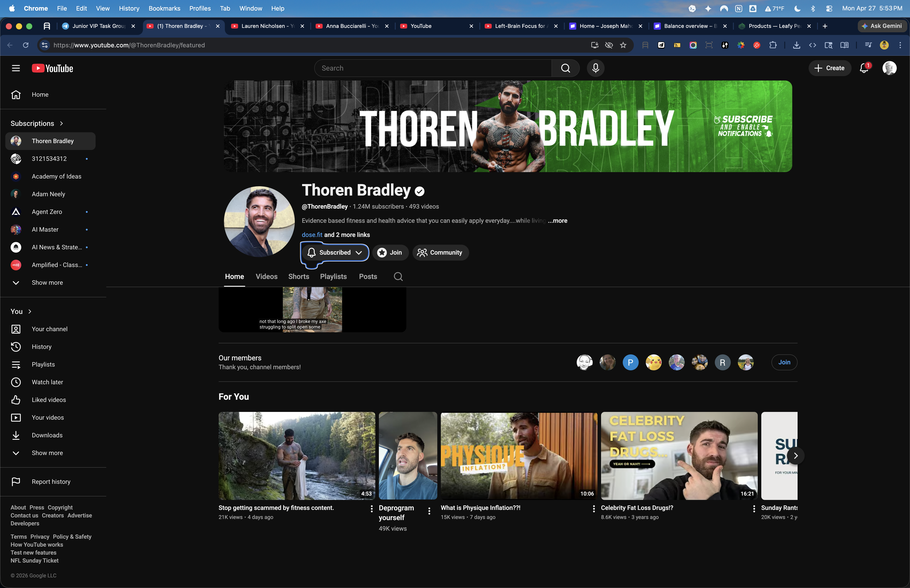
Task: Expand Show more under You section
Action: pos(50,453)
